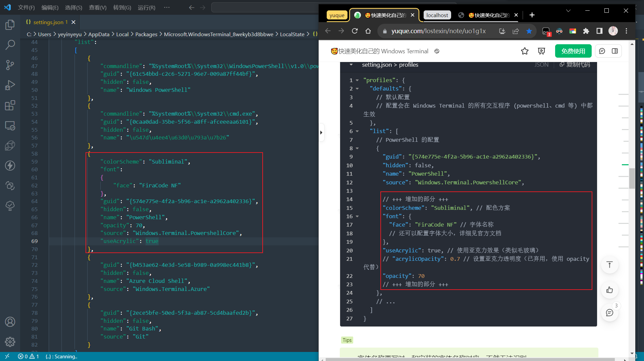
Task: Toggle the browser side panel
Action: pyautogui.click(x=599, y=31)
